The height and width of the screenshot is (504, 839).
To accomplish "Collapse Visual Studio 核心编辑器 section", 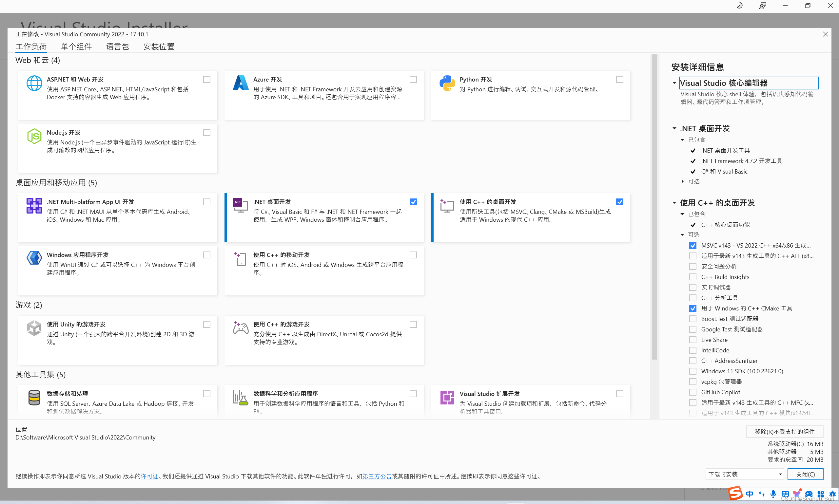I will tap(674, 83).
